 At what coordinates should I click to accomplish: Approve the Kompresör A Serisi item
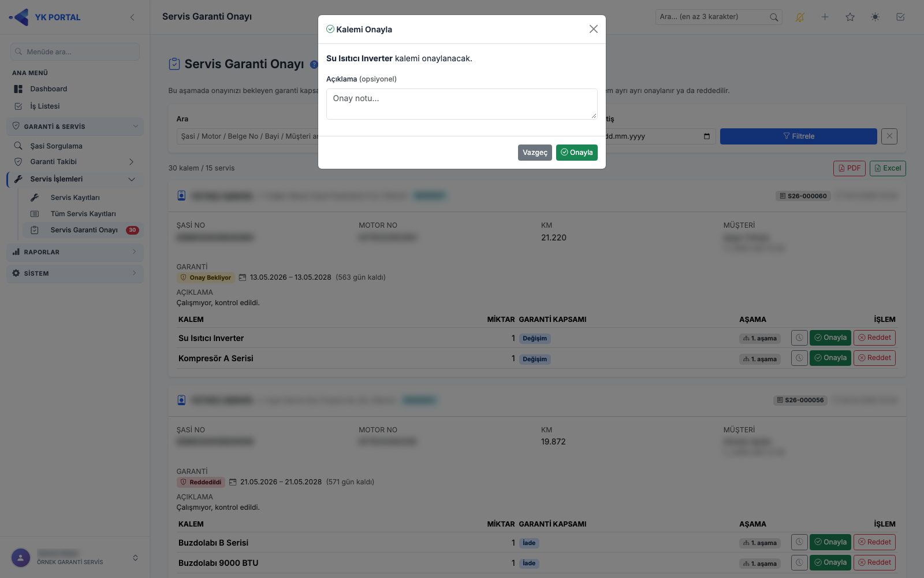pos(830,358)
